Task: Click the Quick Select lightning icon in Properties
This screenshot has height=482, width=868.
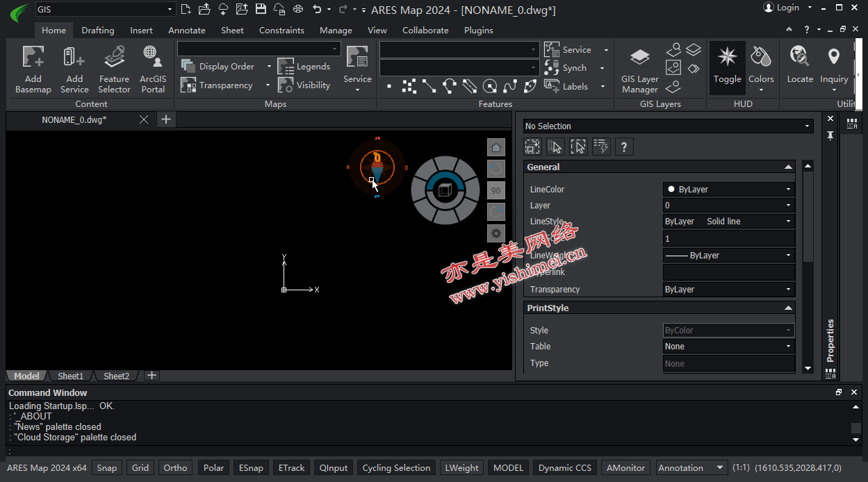Action: (601, 147)
